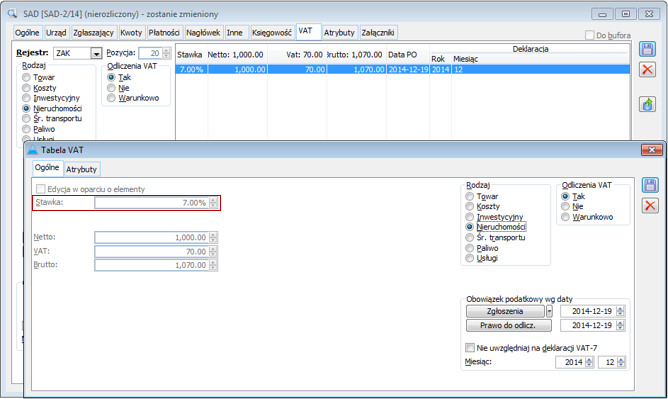Click the Miesiąc column header in table
The width and height of the screenshot is (668, 399).
point(540,59)
